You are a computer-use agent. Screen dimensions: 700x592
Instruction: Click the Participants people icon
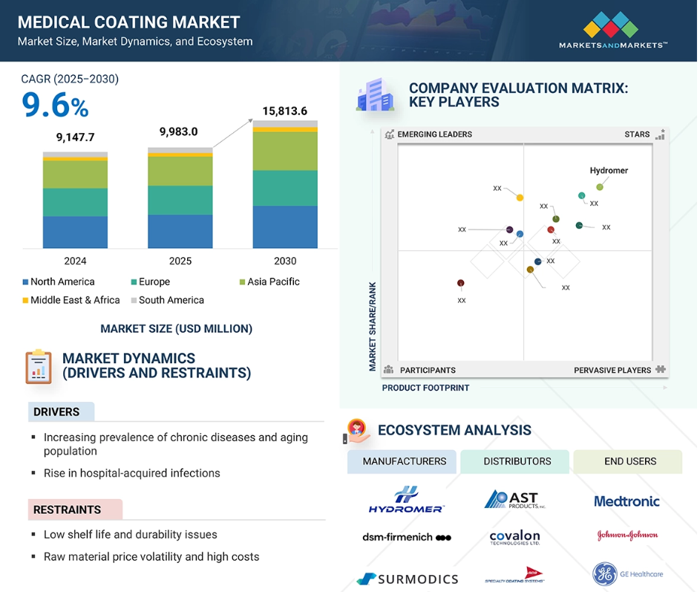pyautogui.click(x=388, y=369)
